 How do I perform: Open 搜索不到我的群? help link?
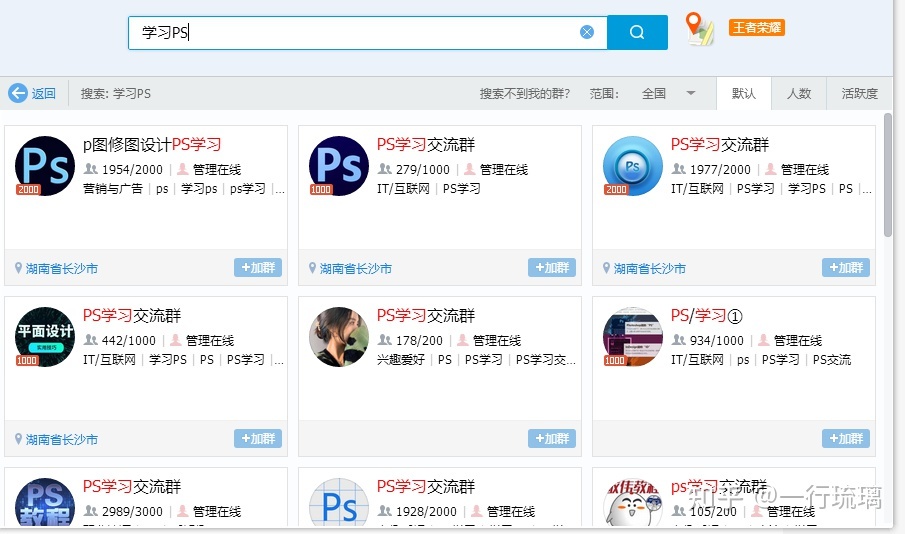click(525, 94)
